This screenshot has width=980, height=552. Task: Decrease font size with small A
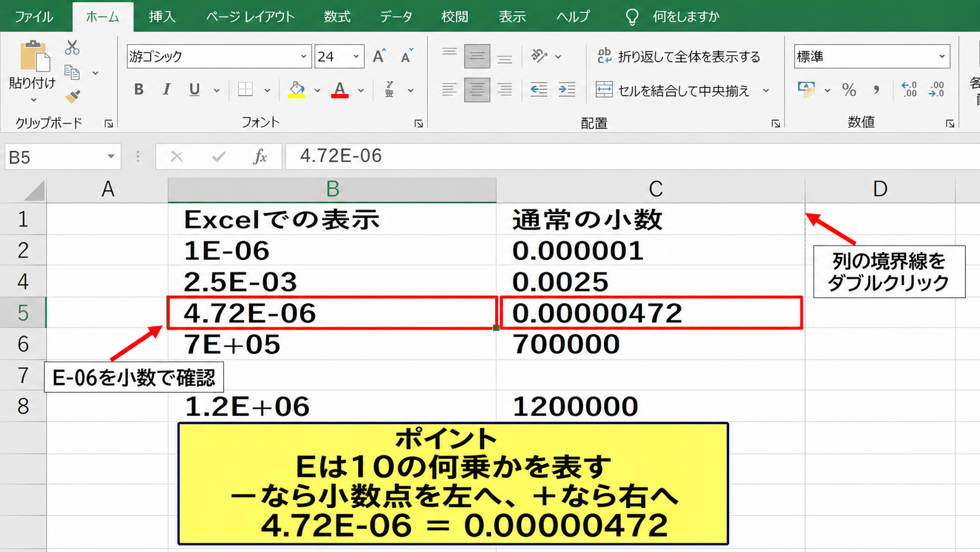click(407, 56)
